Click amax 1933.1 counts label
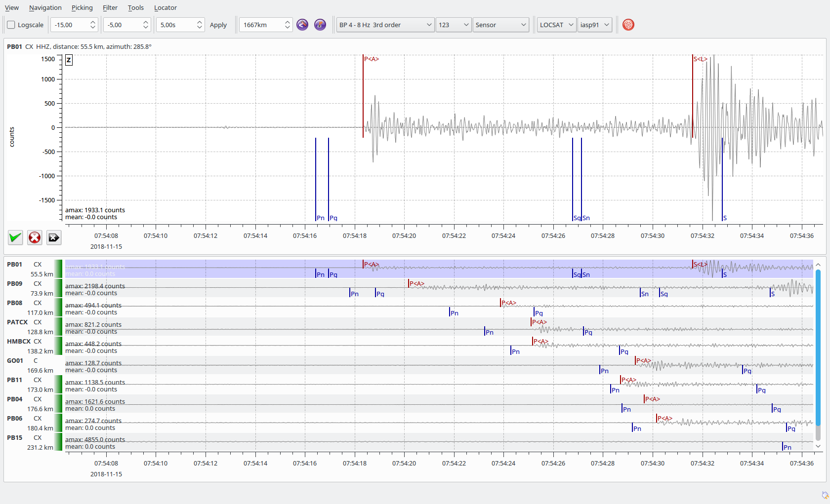Image resolution: width=830 pixels, height=504 pixels. [x=95, y=210]
